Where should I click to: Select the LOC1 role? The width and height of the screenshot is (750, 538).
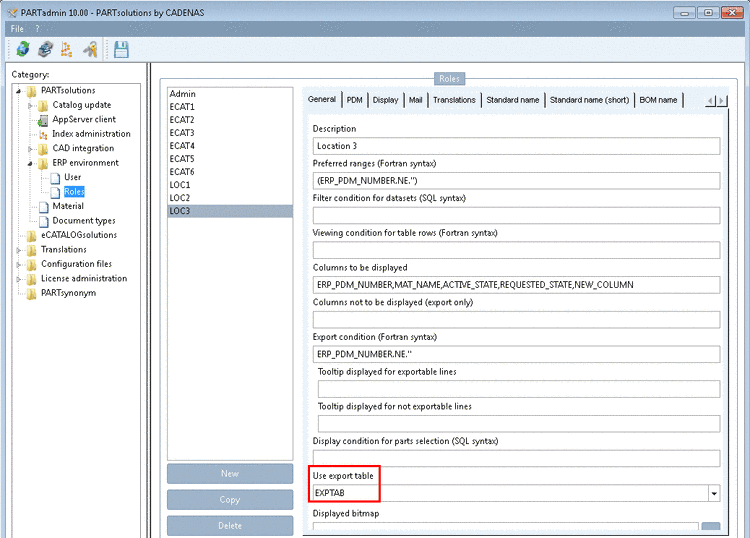tap(230, 185)
